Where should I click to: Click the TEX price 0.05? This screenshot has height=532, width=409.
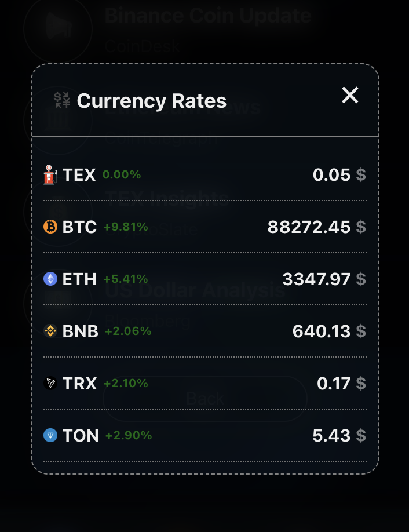(x=331, y=174)
